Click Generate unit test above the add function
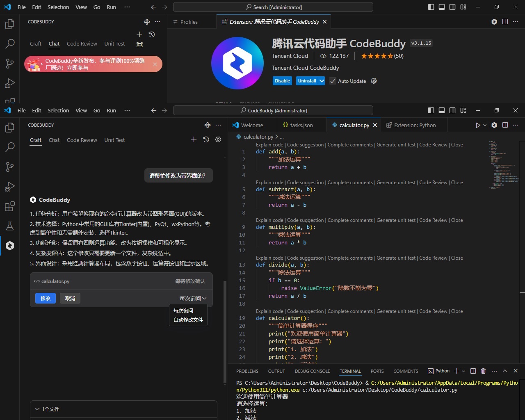The width and height of the screenshot is (525, 420). tap(396, 145)
